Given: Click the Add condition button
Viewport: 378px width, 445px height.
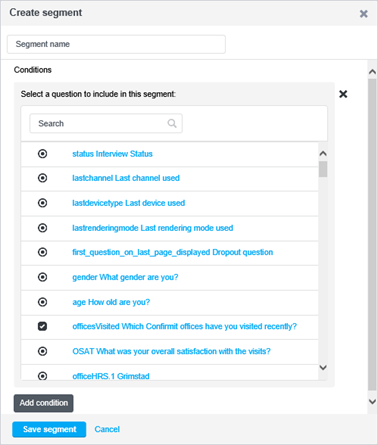Looking at the screenshot, I should coord(44,403).
